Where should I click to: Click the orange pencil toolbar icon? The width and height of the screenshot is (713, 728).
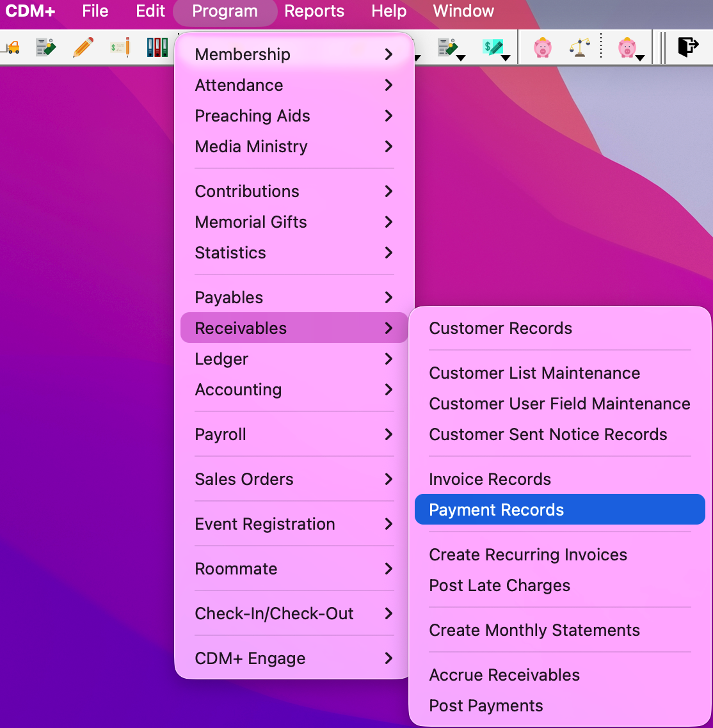[83, 47]
